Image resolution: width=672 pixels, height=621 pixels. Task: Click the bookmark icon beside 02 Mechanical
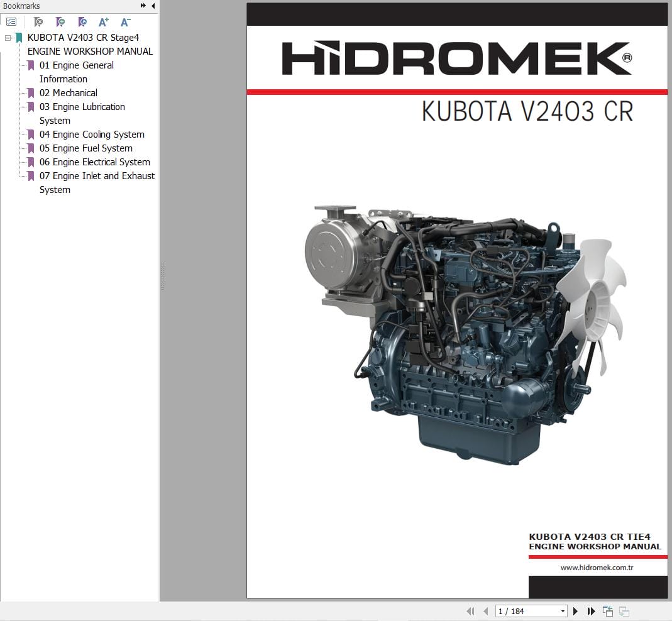pyautogui.click(x=31, y=93)
